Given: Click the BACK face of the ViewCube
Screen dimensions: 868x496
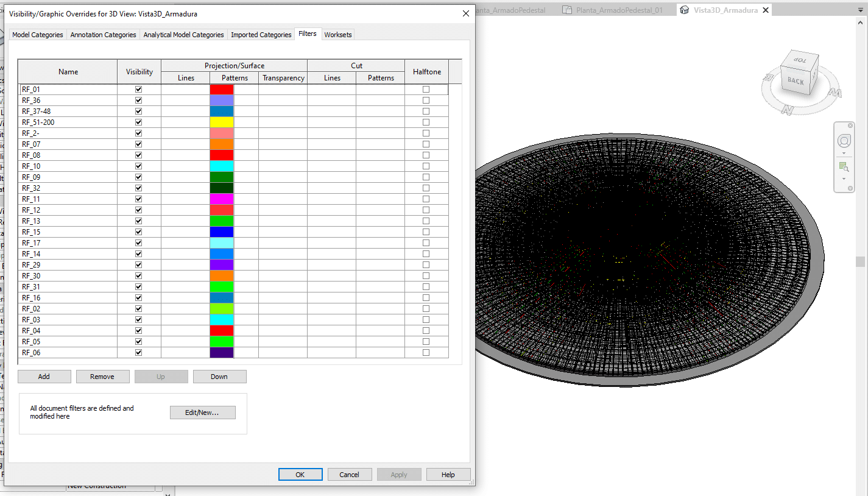Looking at the screenshot, I should coord(795,81).
